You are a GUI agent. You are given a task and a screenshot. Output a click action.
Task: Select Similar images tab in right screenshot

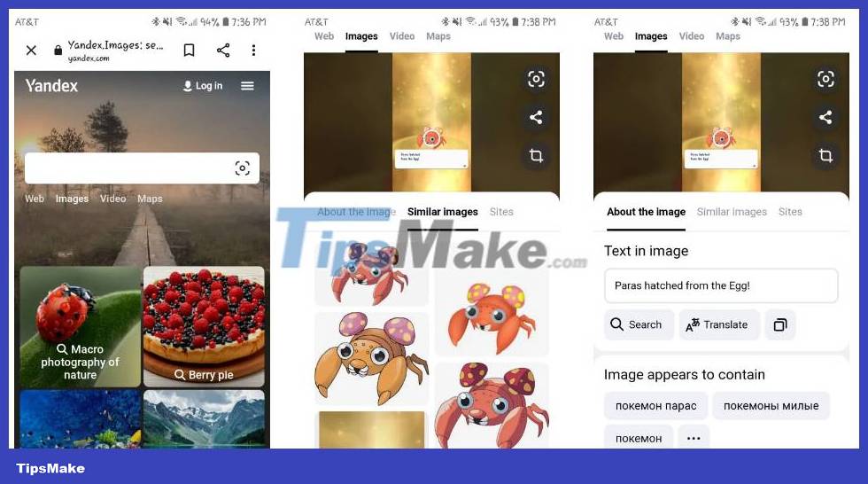732,212
